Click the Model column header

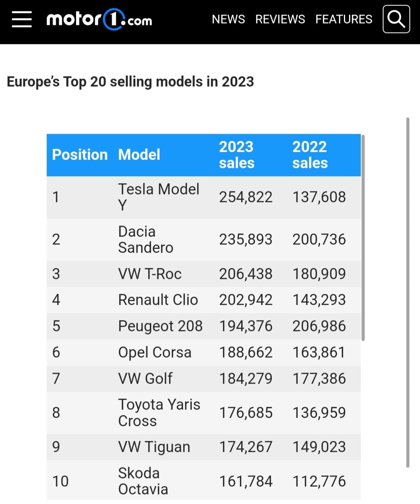139,155
